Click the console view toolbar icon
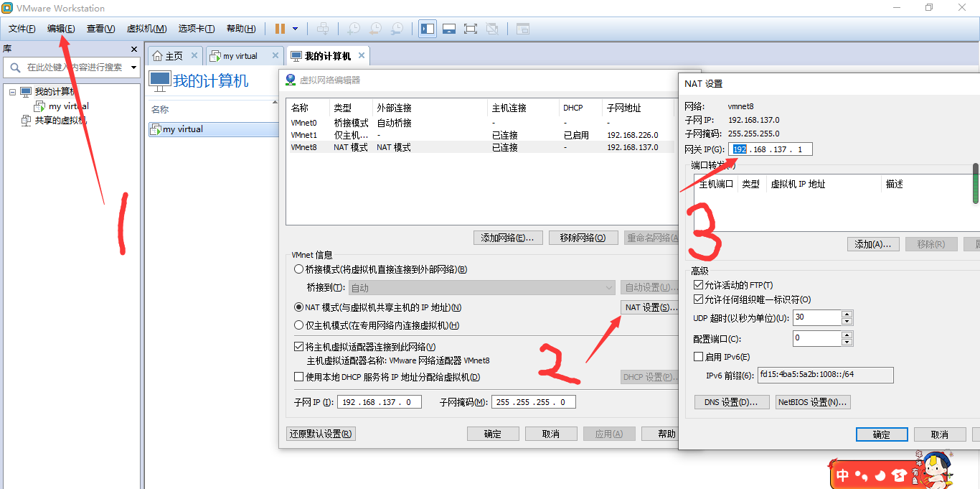 [x=523, y=29]
